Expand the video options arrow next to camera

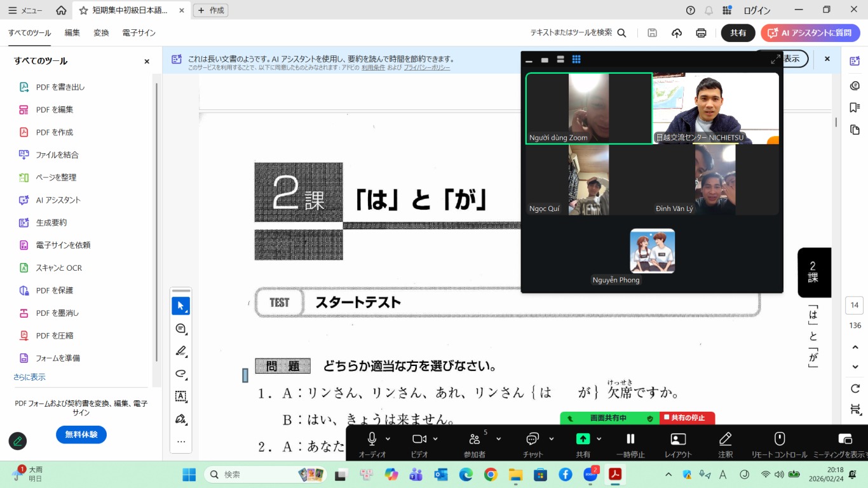pos(435,439)
